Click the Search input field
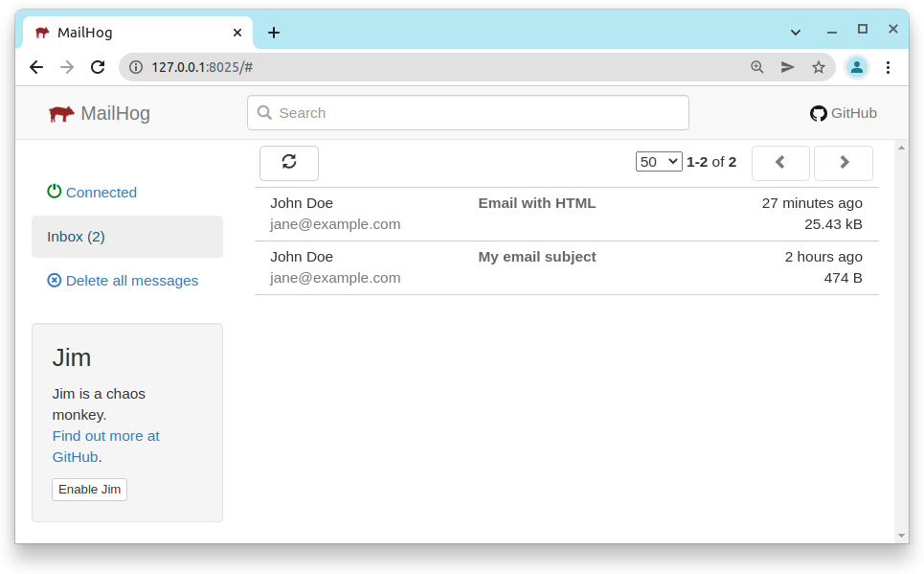 [x=468, y=113]
